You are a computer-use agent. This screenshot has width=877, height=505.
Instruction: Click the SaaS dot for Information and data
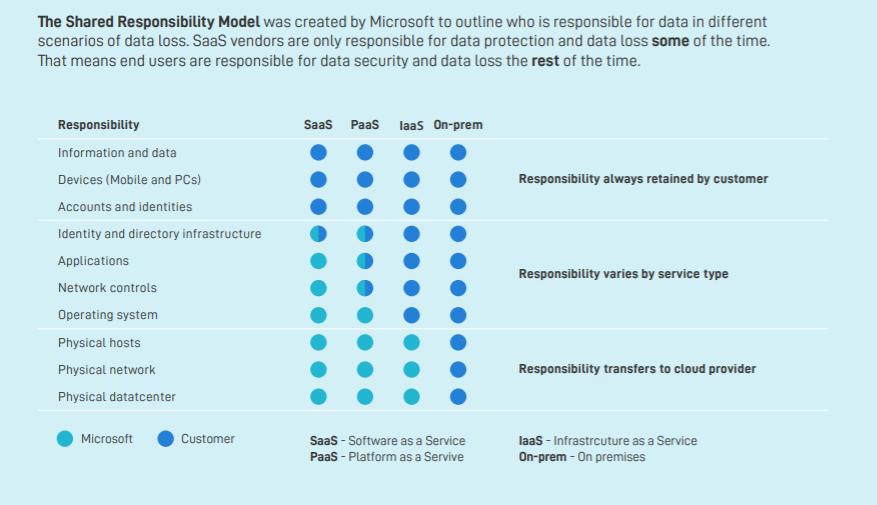[x=318, y=153]
